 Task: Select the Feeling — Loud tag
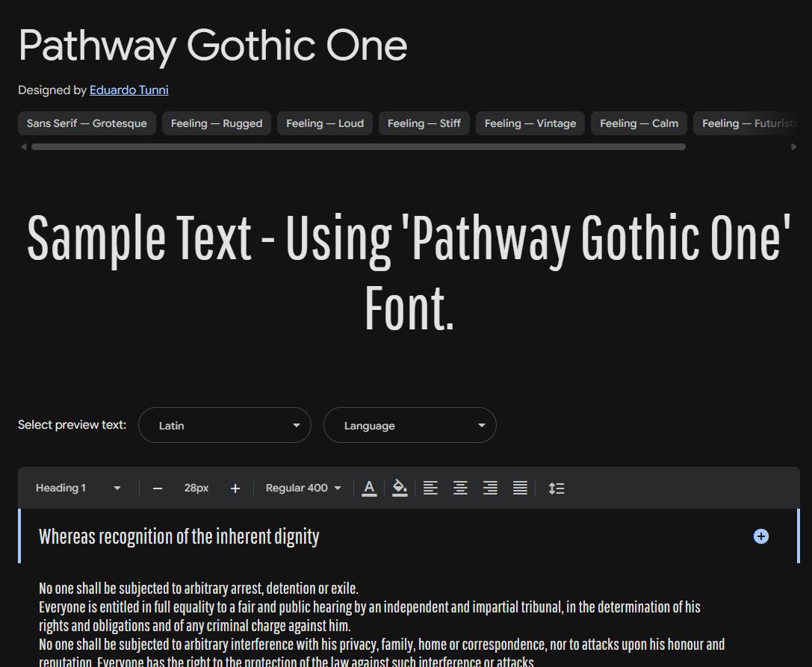click(x=325, y=123)
